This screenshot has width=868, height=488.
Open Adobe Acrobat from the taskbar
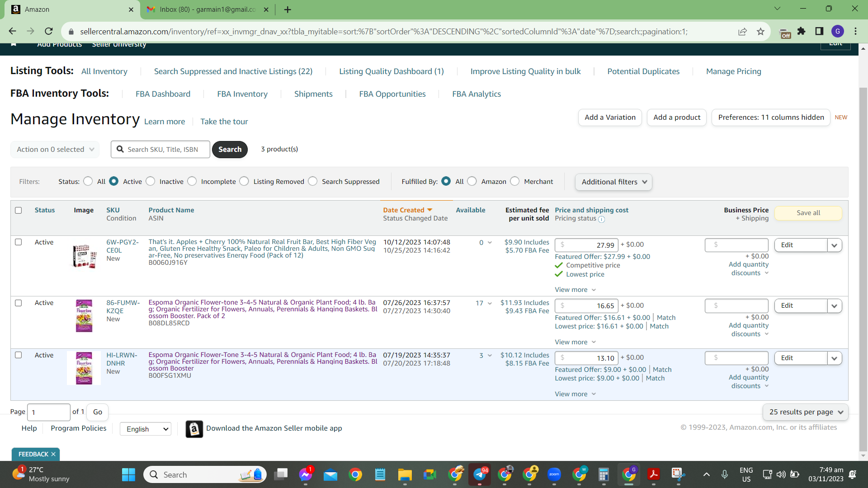pyautogui.click(x=653, y=474)
